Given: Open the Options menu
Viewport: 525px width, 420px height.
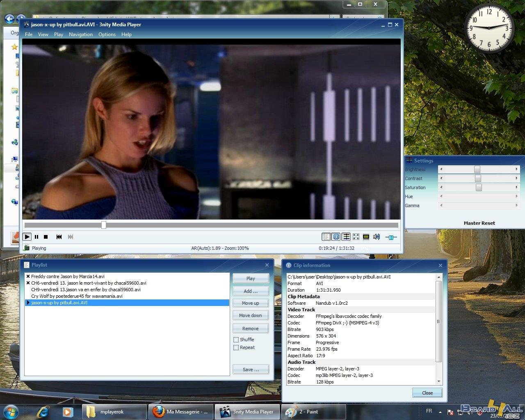Looking at the screenshot, I should pyautogui.click(x=107, y=34).
